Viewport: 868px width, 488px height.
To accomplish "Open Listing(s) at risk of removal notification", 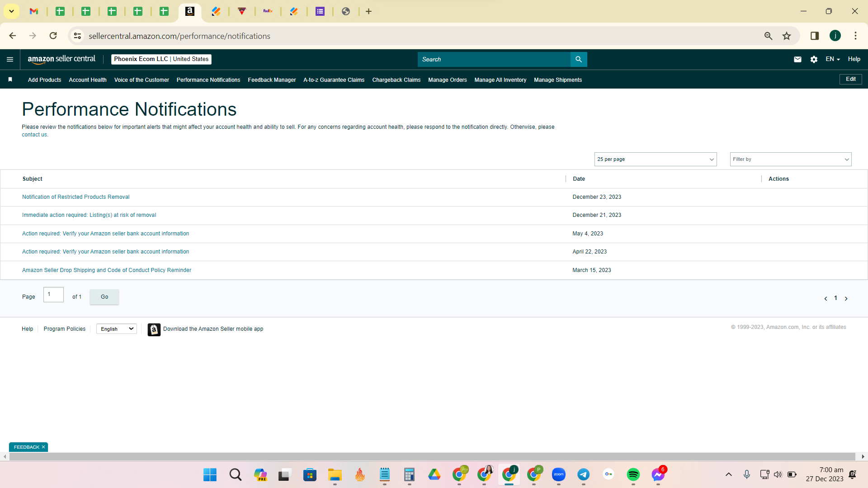I will click(x=89, y=215).
